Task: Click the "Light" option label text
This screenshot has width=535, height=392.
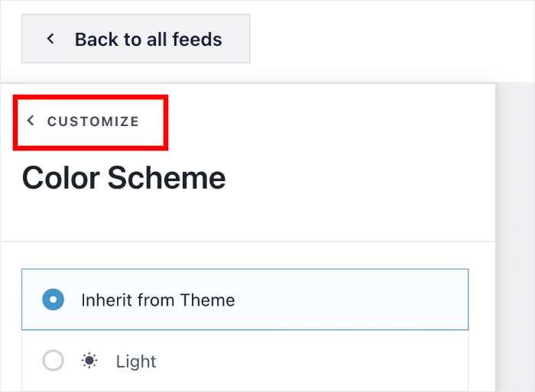Action: [x=136, y=361]
